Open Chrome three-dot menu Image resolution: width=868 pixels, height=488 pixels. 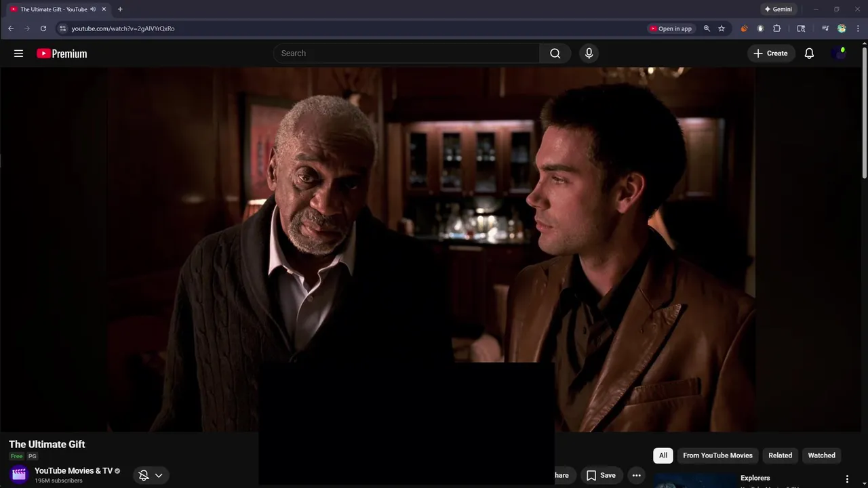859,28
